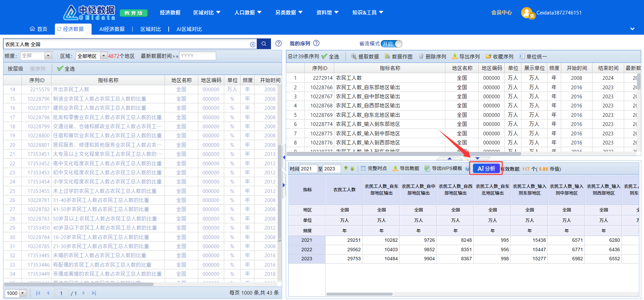
Task: Open 数据作图 chart tool
Action: (387, 57)
